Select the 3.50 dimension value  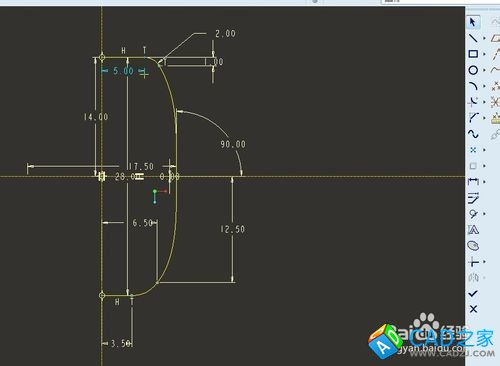point(121,343)
